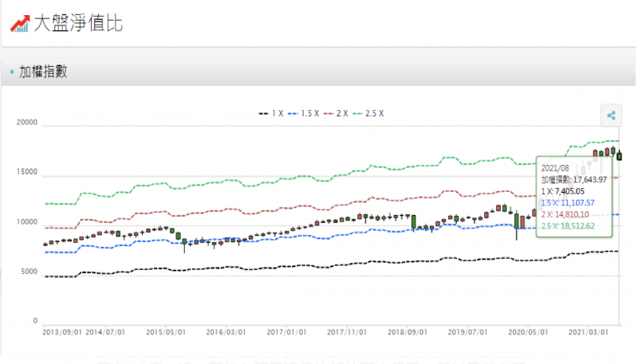Click the 20000 y-axis label
This screenshot has width=638, height=364.
[27, 123]
